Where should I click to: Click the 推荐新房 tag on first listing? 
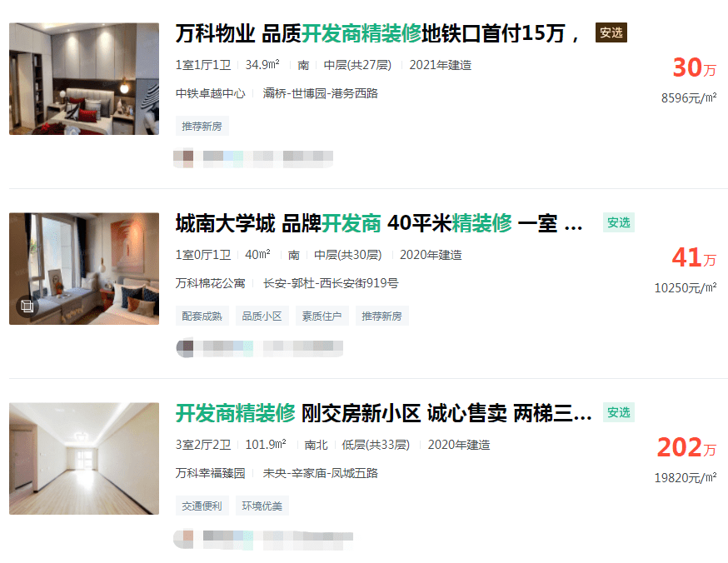[x=202, y=127]
